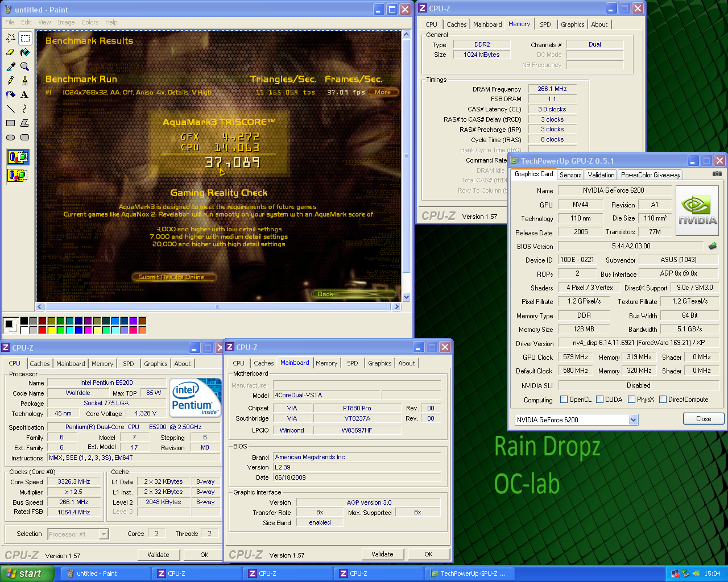Click the GPU-Z BIOS Version field 5.44.A2.03.00
This screenshot has height=582, width=728.
coord(631,246)
